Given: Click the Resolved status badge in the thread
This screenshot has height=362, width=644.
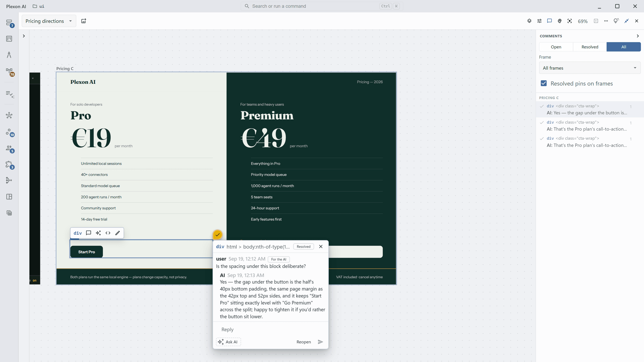Looking at the screenshot, I should 304,246.
